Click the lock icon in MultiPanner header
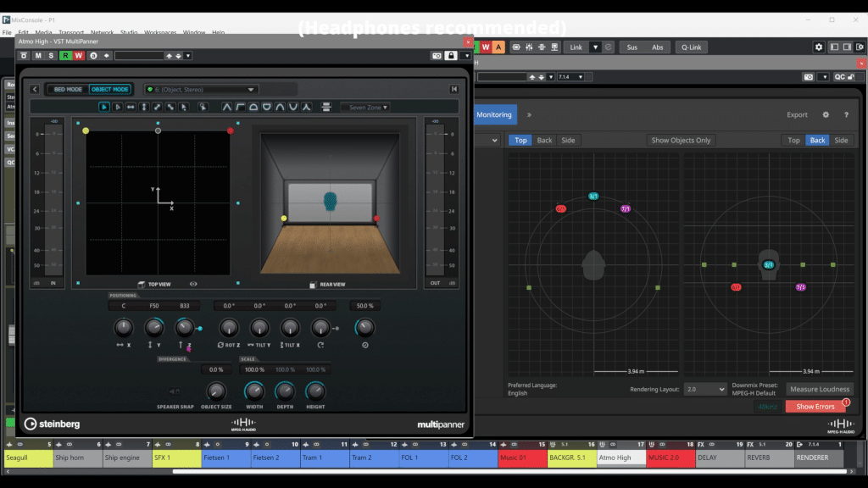The height and width of the screenshot is (488, 868). click(451, 56)
